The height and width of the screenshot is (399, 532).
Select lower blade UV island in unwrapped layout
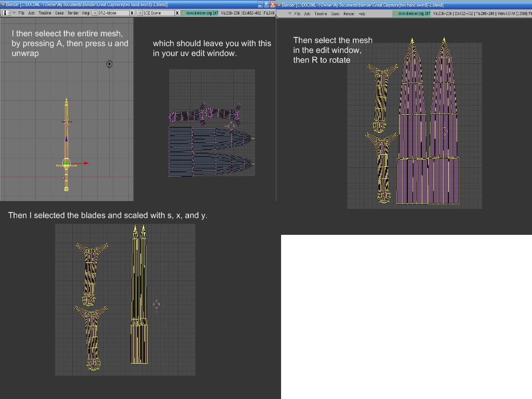[212, 164]
